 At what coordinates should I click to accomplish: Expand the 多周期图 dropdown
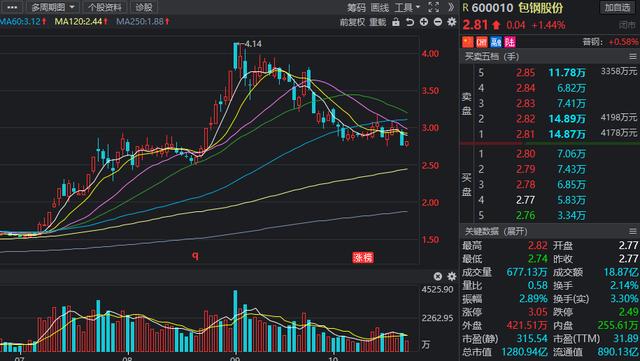click(53, 7)
